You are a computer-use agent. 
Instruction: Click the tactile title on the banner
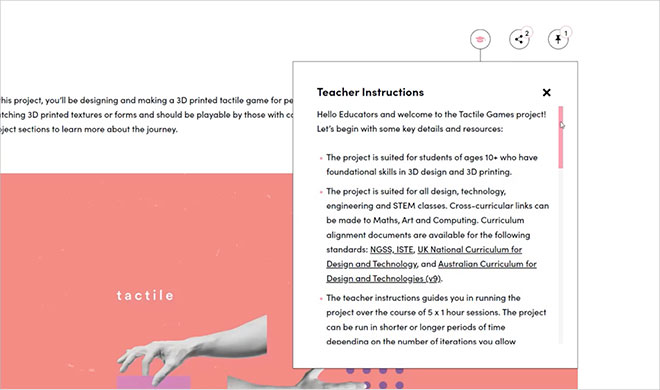pos(145,295)
